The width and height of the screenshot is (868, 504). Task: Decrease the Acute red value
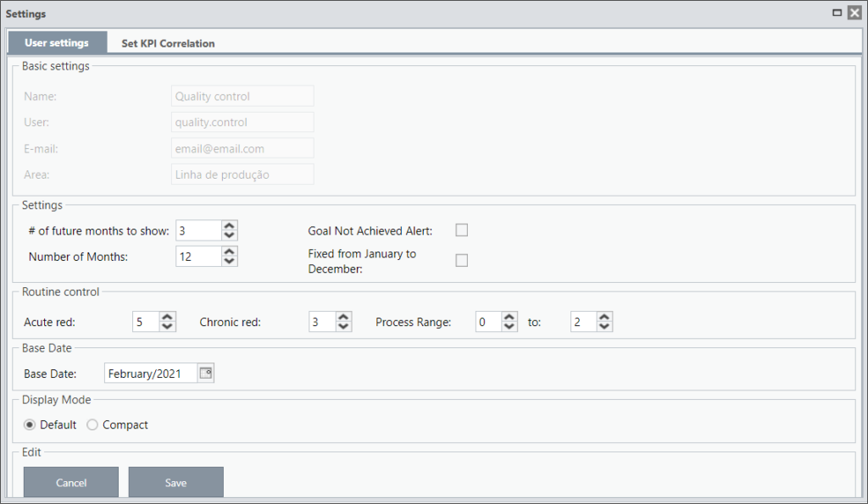pyautogui.click(x=167, y=326)
